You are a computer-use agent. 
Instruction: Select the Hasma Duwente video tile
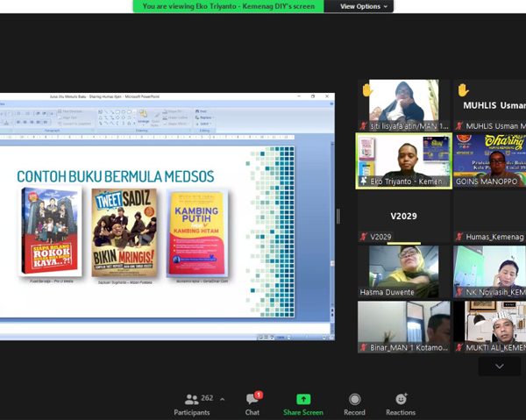404,271
